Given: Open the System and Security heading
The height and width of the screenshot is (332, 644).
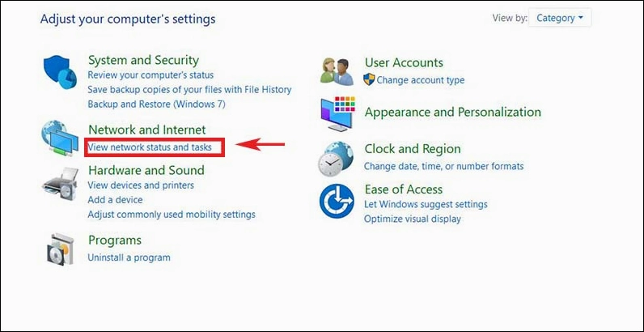Looking at the screenshot, I should [x=143, y=60].
